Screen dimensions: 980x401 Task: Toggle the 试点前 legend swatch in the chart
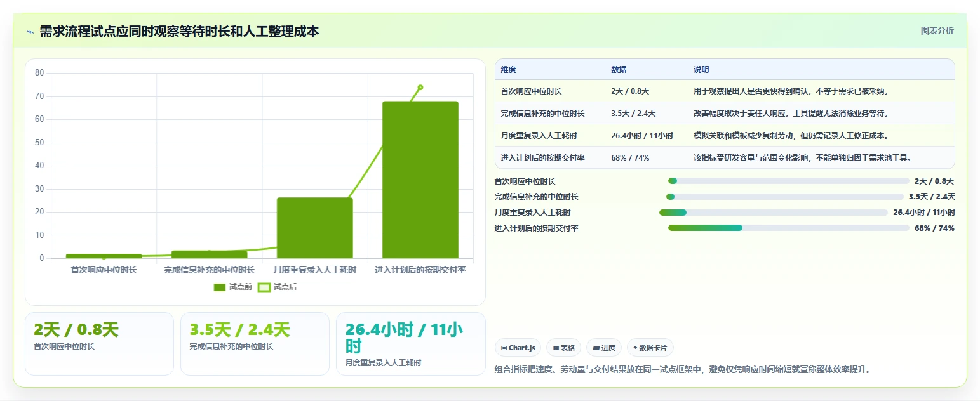[220, 287]
